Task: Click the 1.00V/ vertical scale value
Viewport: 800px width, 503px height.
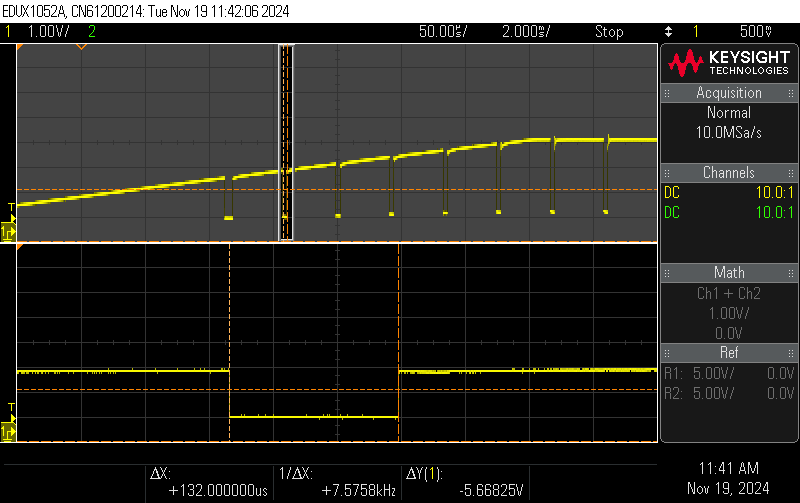Action: coord(48,32)
